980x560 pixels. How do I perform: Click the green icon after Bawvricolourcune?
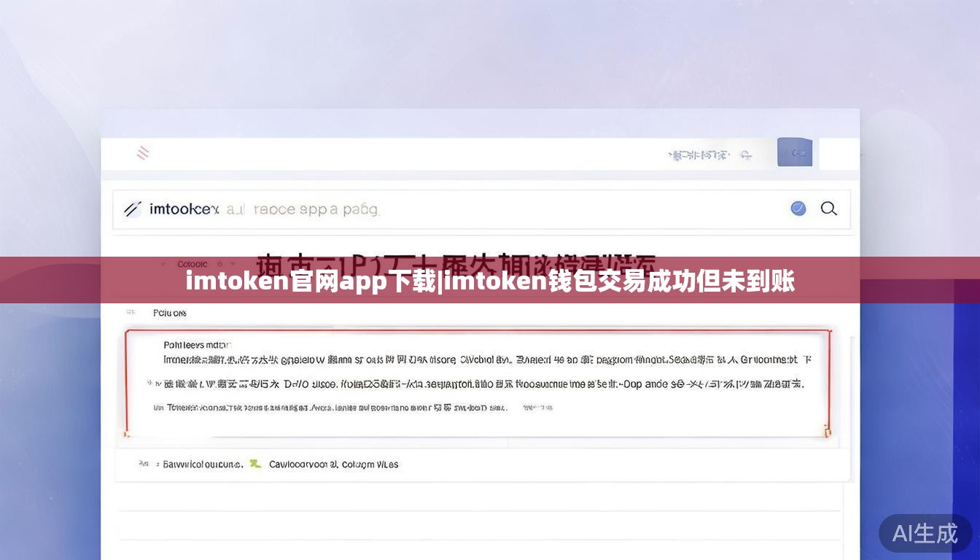tap(254, 464)
